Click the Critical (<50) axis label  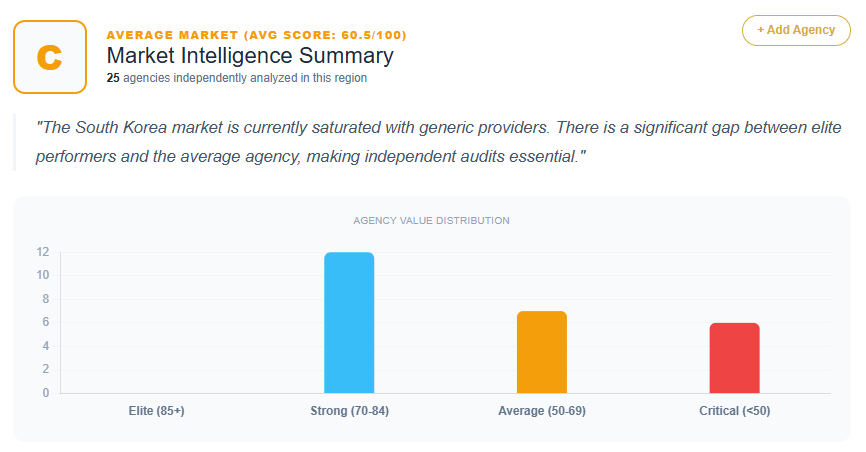[x=735, y=411]
